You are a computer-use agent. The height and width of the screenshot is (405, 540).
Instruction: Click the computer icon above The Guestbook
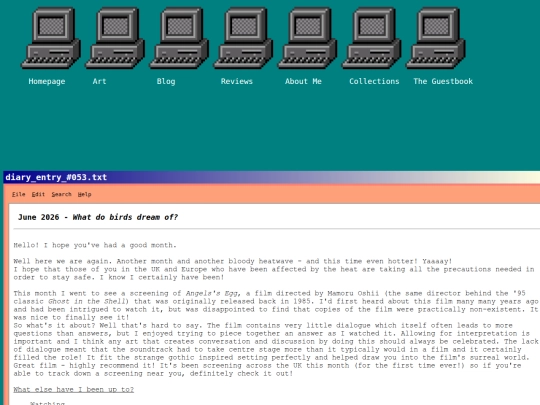(436, 38)
